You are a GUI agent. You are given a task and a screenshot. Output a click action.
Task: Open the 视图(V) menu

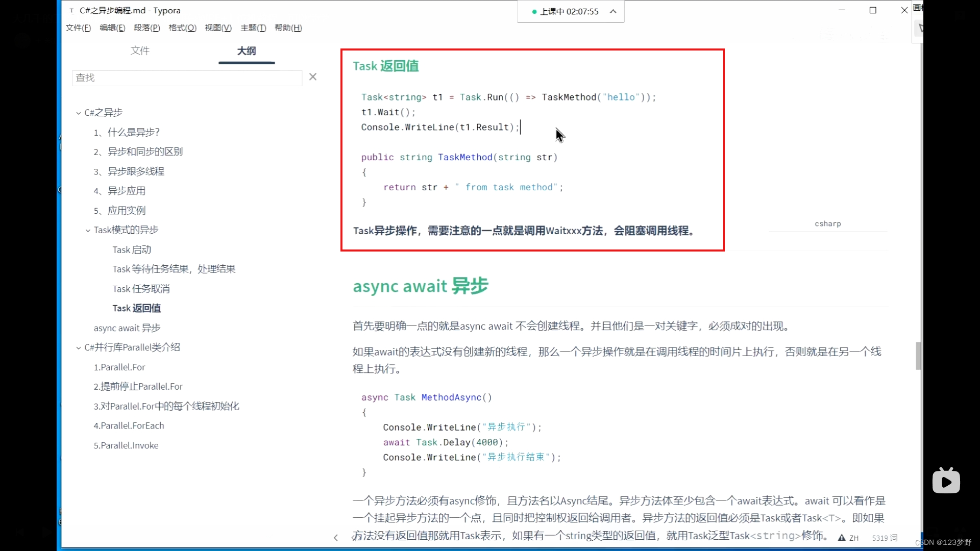point(218,28)
